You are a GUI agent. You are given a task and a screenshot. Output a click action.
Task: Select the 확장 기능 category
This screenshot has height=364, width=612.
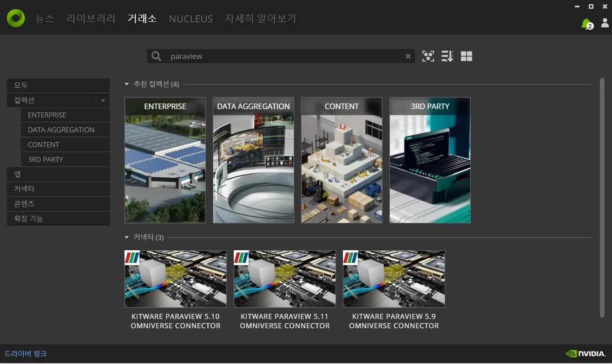(58, 219)
